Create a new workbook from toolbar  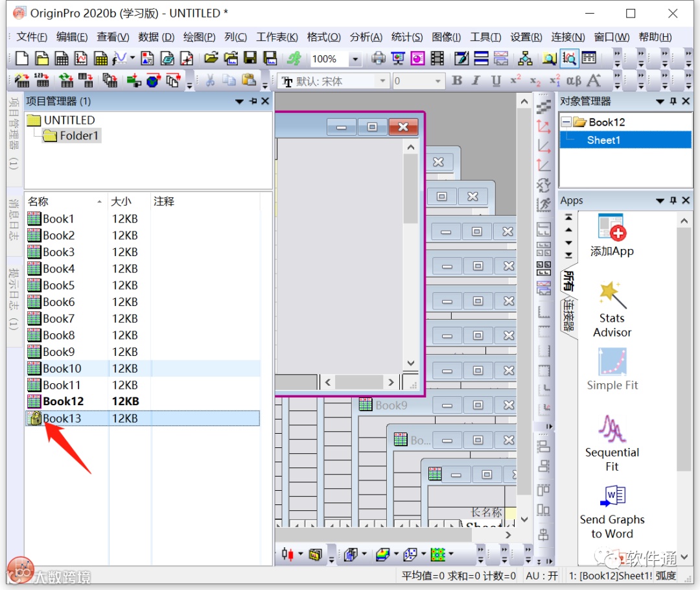[x=62, y=58]
